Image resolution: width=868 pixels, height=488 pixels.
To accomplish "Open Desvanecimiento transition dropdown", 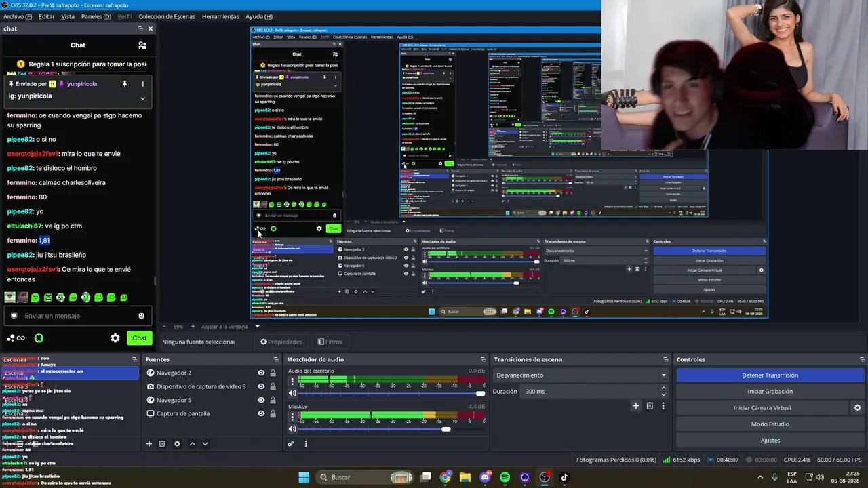I will click(x=580, y=375).
